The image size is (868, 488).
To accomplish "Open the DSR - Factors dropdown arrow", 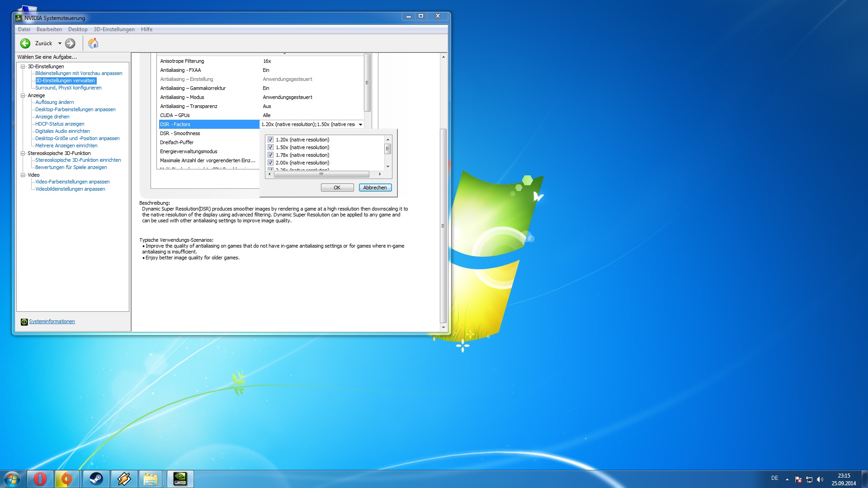I will (360, 124).
